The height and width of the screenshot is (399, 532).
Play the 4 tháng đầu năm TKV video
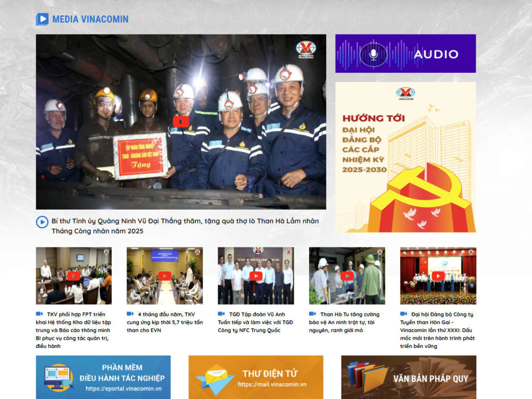(164, 276)
